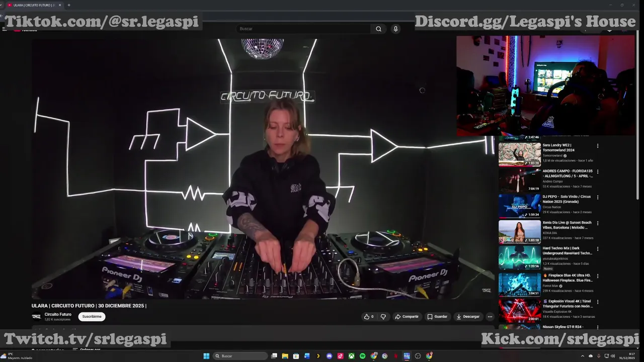Image resolution: width=644 pixels, height=362 pixels.
Task: Open a new browser tab
Action: click(x=69, y=5)
